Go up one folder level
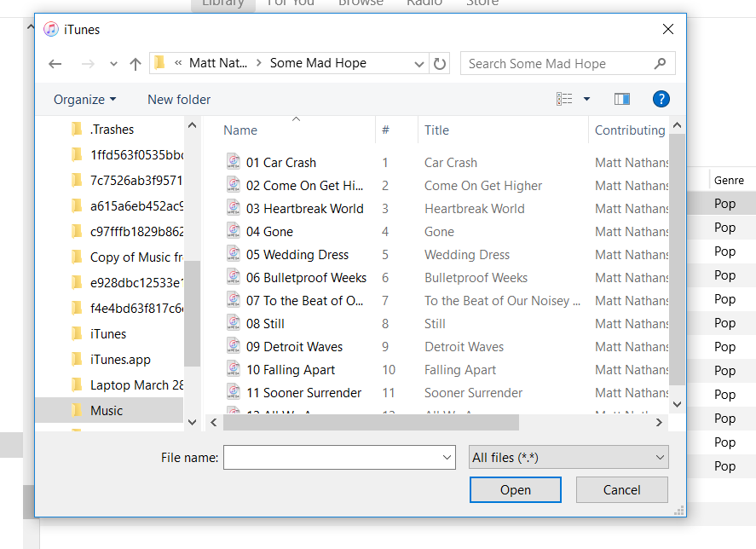 point(136,64)
